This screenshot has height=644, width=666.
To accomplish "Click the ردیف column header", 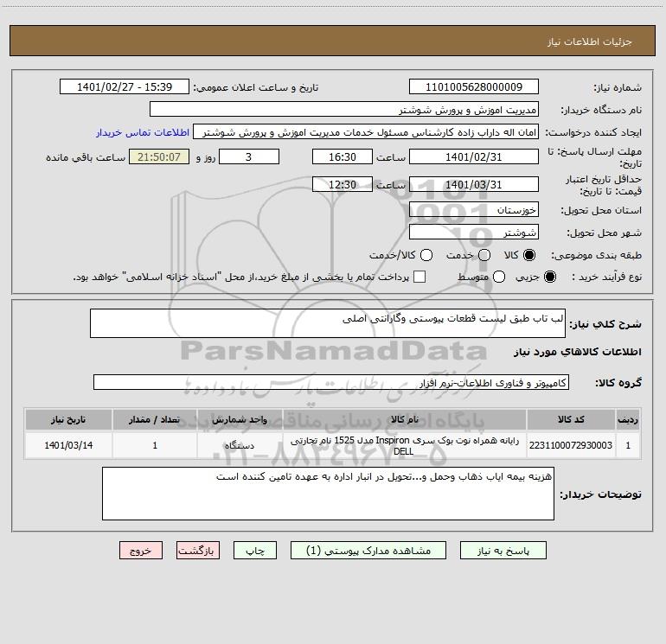I will pos(628,419).
